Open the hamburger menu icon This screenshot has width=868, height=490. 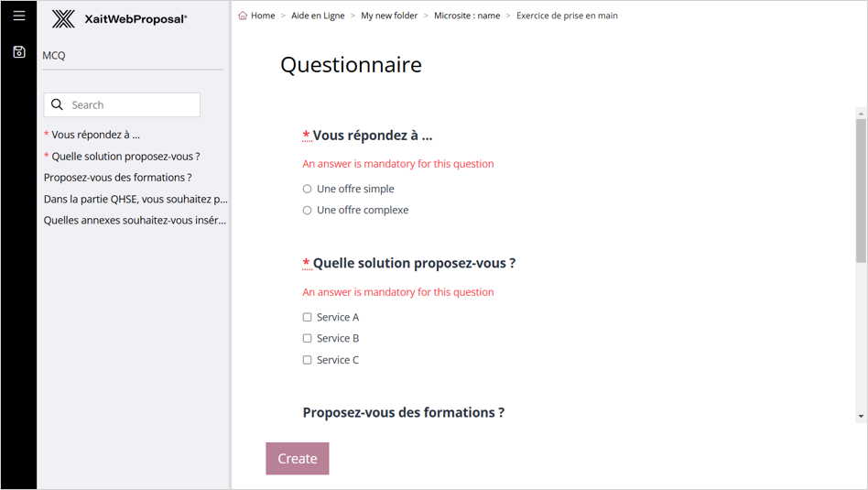tap(18, 16)
